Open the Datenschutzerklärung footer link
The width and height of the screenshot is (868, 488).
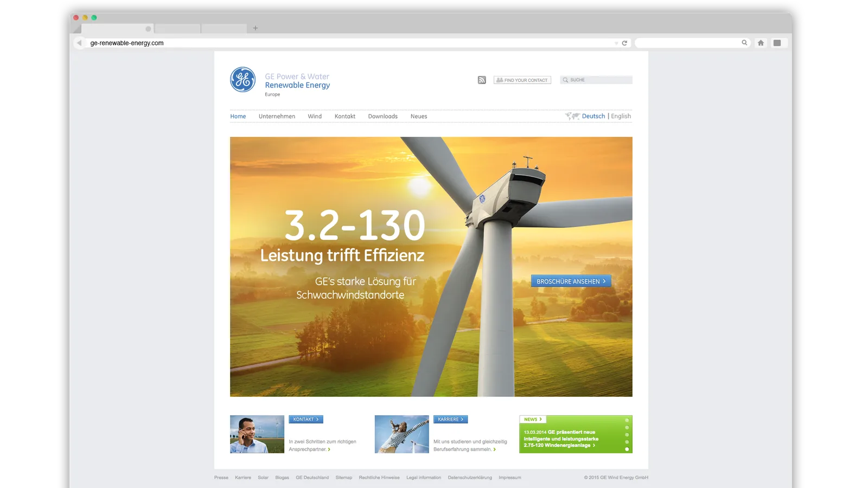click(470, 478)
